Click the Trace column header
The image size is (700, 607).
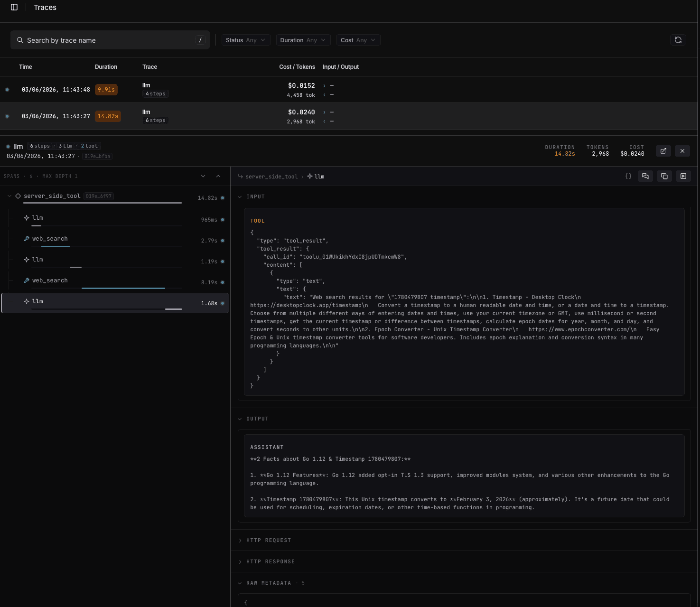[x=149, y=67]
